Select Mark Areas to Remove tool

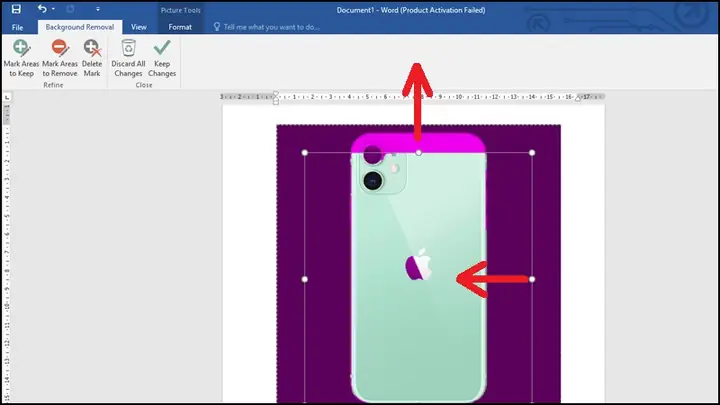pyautogui.click(x=60, y=58)
